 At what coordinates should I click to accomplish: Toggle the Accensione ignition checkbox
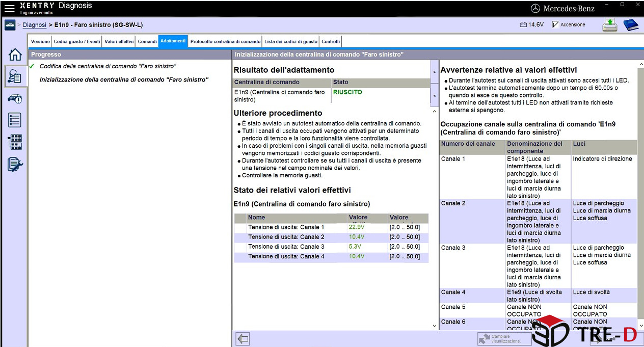556,24
